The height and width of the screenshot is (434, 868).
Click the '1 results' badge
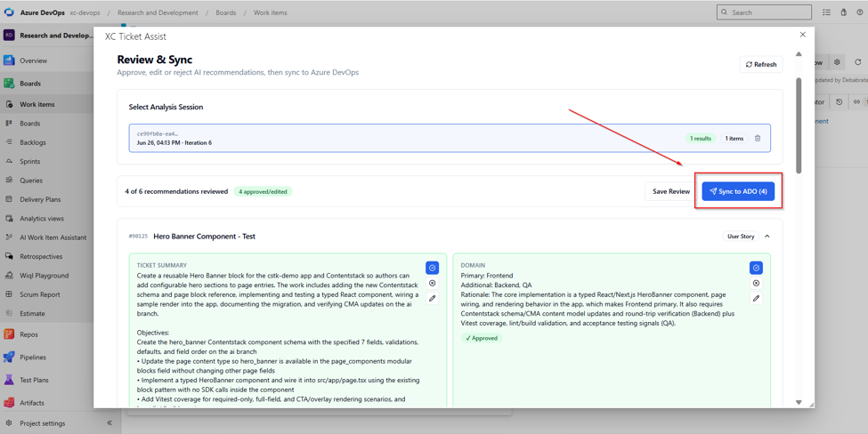(701, 138)
